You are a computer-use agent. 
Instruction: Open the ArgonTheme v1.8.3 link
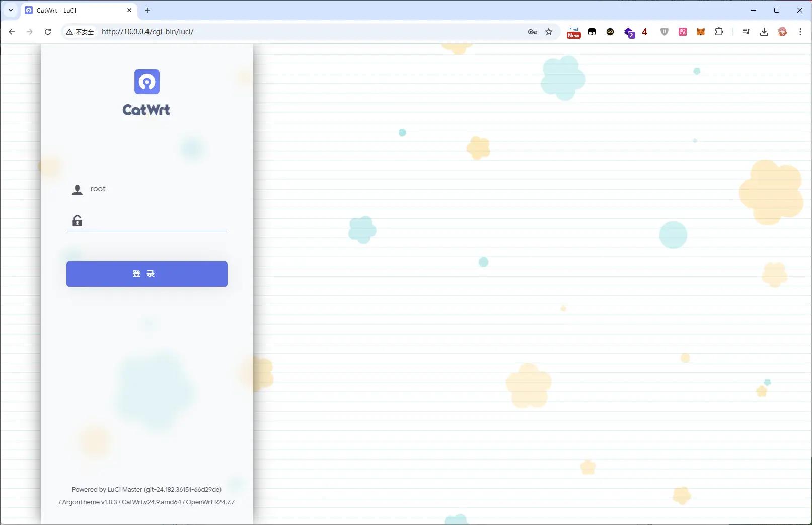pyautogui.click(x=90, y=502)
